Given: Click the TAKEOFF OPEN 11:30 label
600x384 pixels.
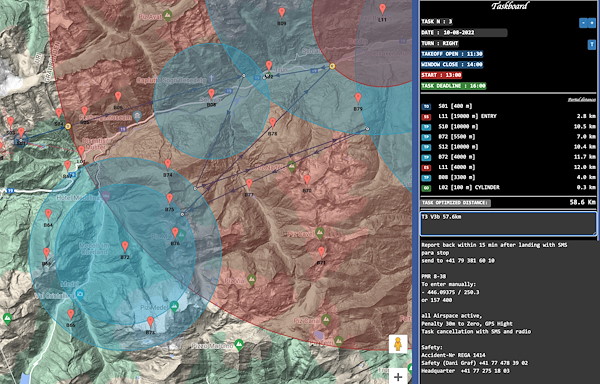Looking at the screenshot, I should [x=452, y=54].
